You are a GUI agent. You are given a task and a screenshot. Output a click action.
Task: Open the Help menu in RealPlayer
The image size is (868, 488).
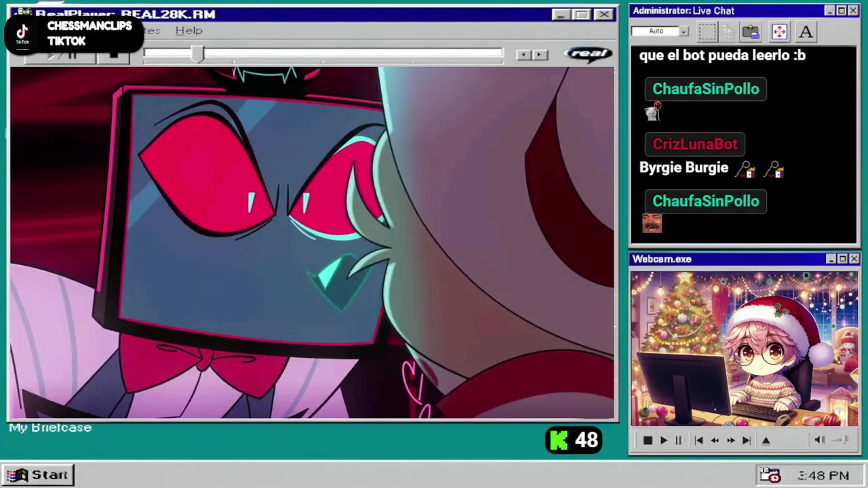pyautogui.click(x=189, y=30)
